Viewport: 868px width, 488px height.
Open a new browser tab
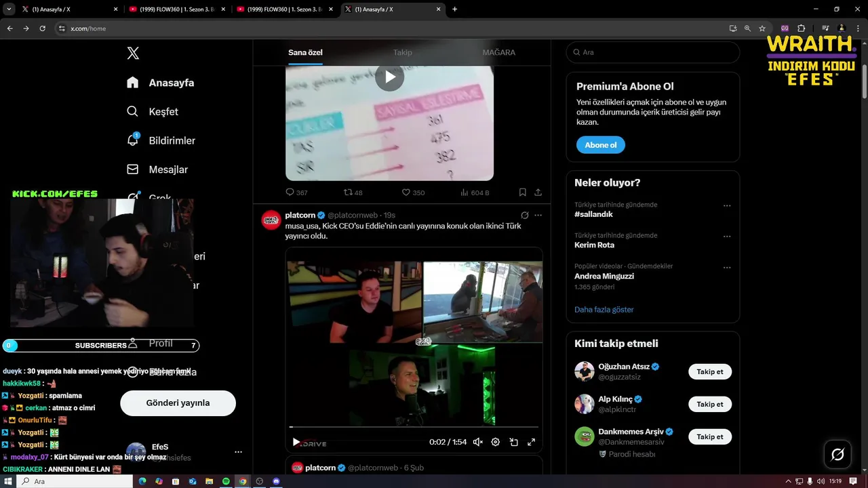(x=454, y=9)
